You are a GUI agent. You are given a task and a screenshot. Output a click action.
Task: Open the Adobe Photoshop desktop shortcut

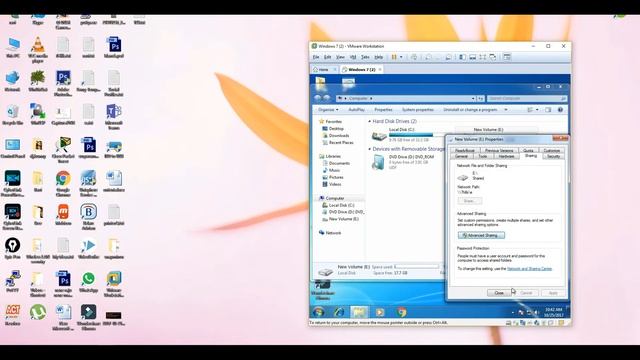[63, 83]
